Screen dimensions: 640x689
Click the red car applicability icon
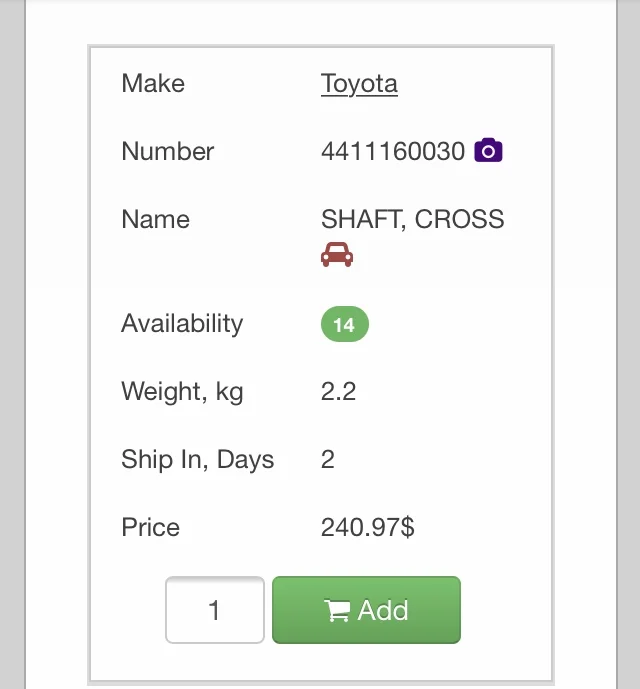tap(337, 254)
